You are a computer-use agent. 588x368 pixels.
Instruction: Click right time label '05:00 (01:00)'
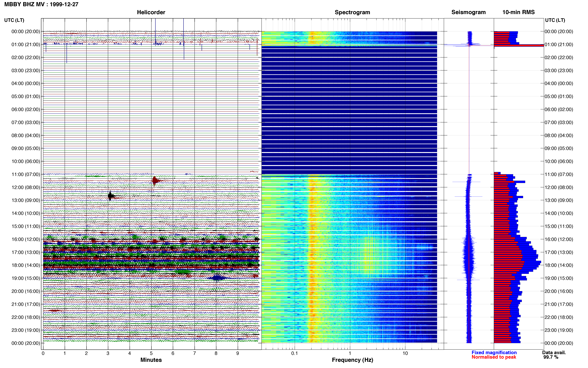[x=559, y=96]
